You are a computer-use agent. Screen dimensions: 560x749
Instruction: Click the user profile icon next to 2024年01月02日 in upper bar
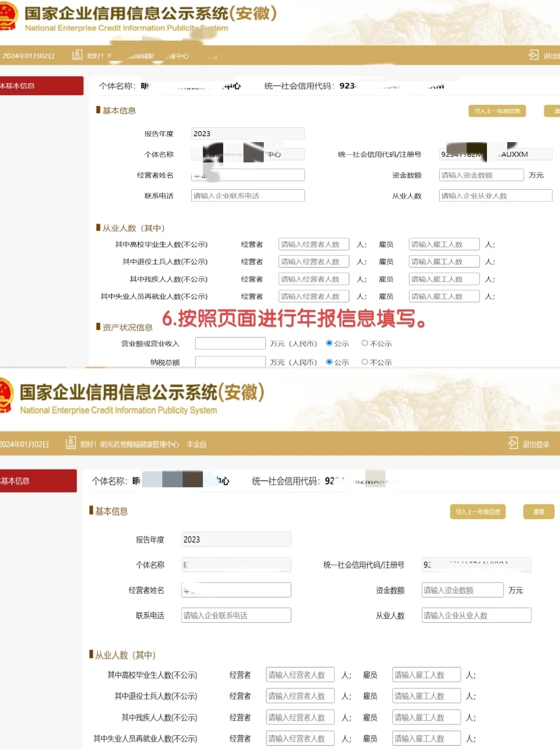(x=77, y=55)
